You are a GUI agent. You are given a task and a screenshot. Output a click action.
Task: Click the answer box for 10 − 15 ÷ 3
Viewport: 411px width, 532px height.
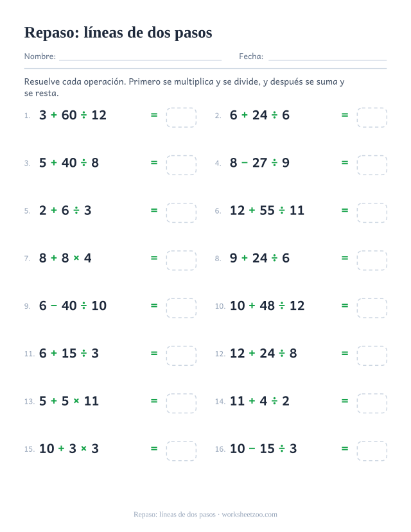point(372,451)
